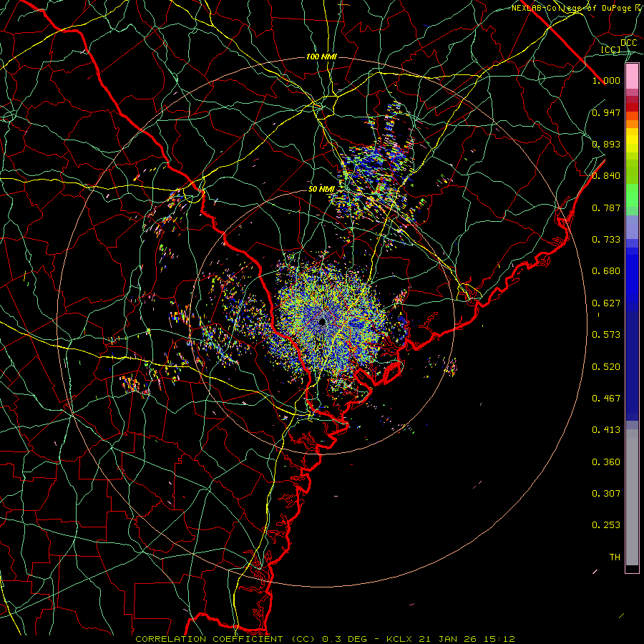The width and height of the screenshot is (644, 644).
Task: Click the 0.413 scale value
Action: coord(606,430)
